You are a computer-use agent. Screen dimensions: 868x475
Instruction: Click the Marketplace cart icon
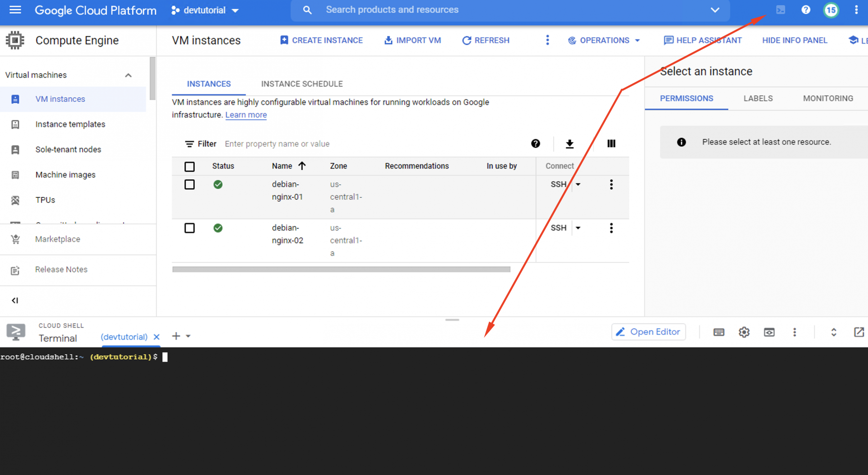[15, 239]
